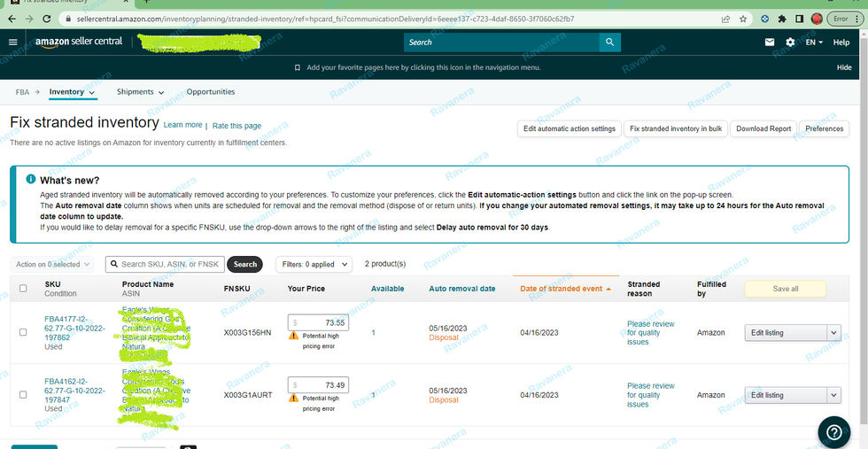Open the messages envelope icon

770,43
